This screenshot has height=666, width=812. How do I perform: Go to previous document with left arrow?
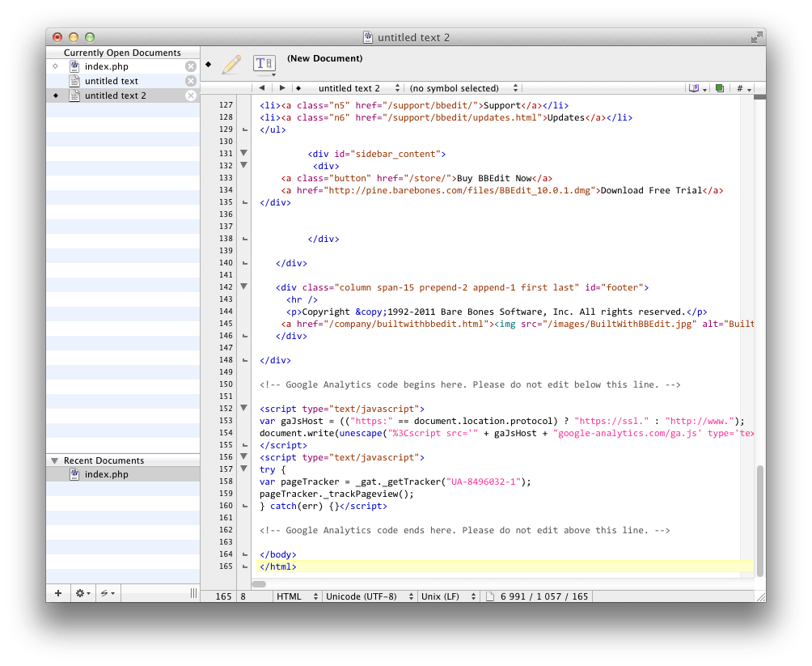(x=262, y=88)
